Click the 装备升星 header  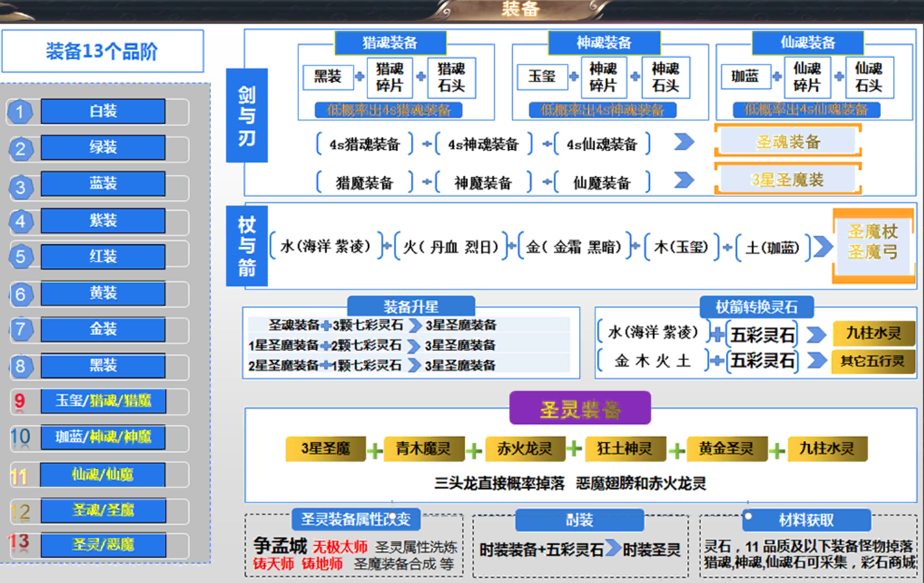point(411,306)
